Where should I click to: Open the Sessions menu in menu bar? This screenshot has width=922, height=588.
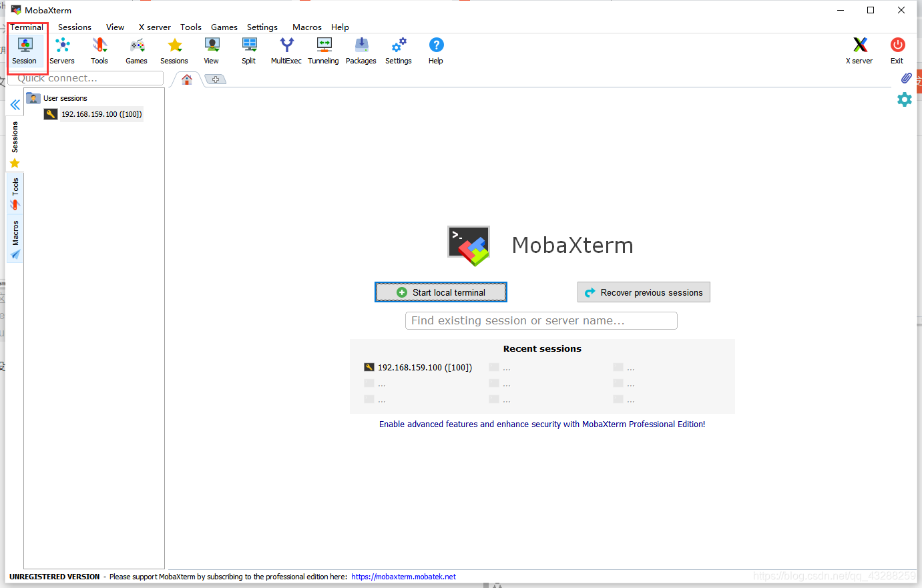click(75, 27)
